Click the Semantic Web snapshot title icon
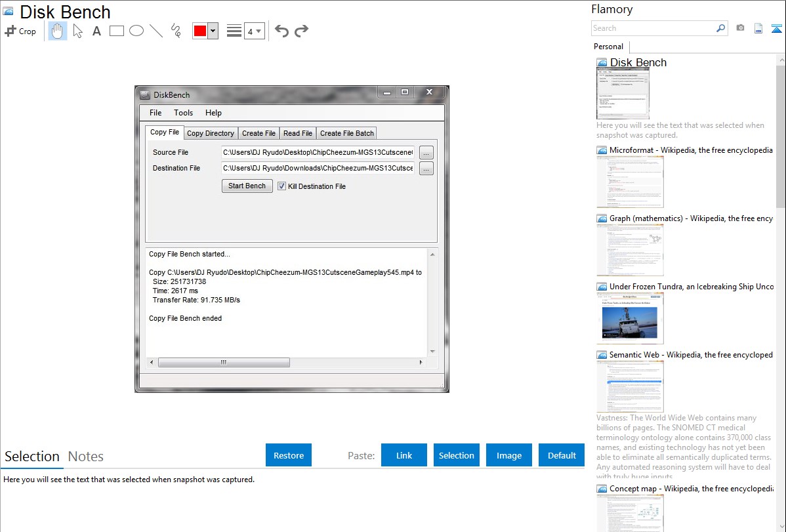 click(602, 354)
